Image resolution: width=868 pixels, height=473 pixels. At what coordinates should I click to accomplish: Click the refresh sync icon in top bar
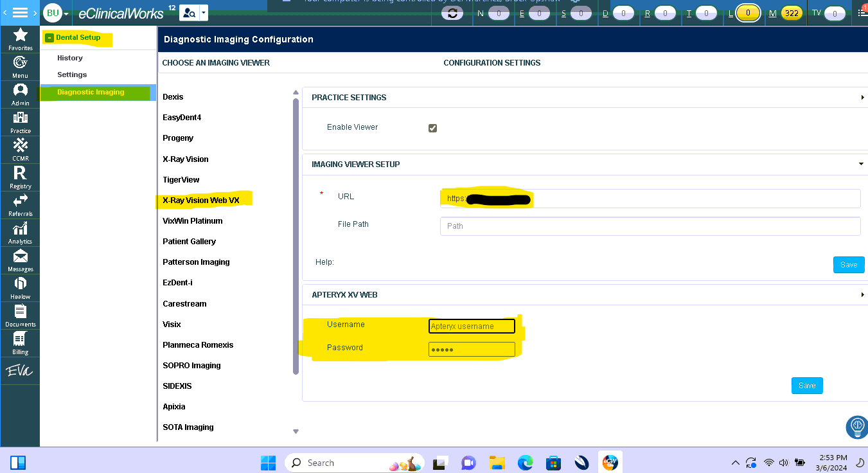(453, 13)
